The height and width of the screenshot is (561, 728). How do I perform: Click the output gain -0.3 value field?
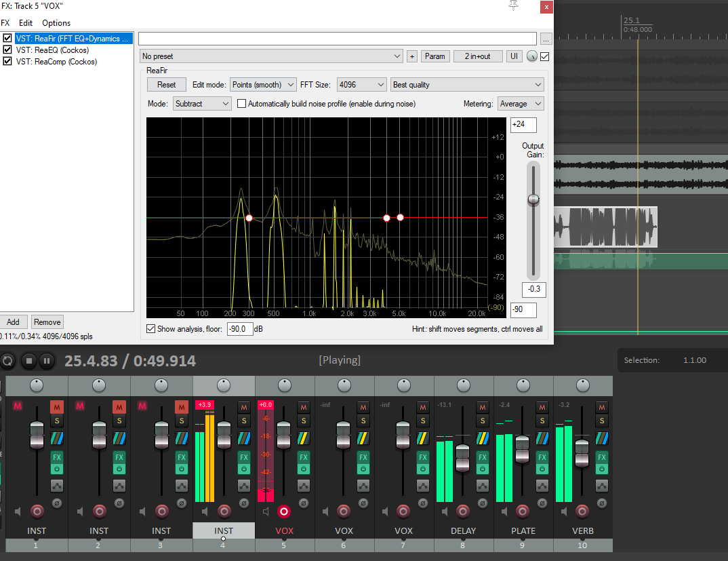[534, 289]
